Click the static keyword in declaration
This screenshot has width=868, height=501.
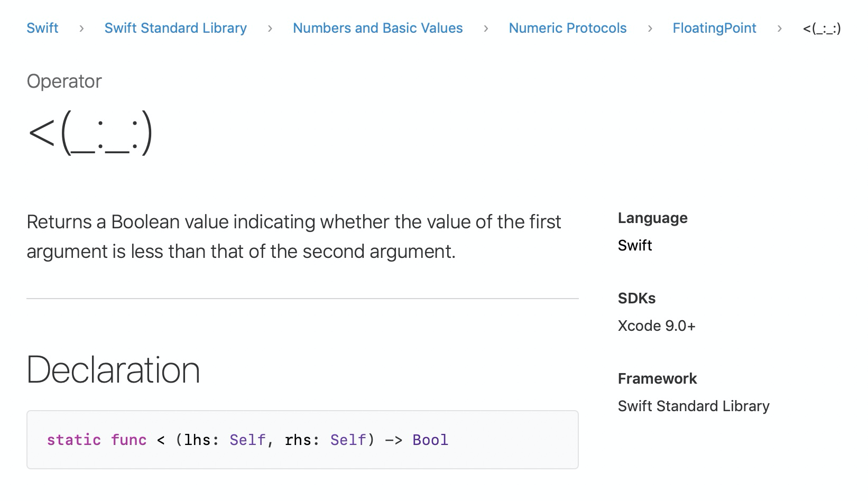point(73,440)
